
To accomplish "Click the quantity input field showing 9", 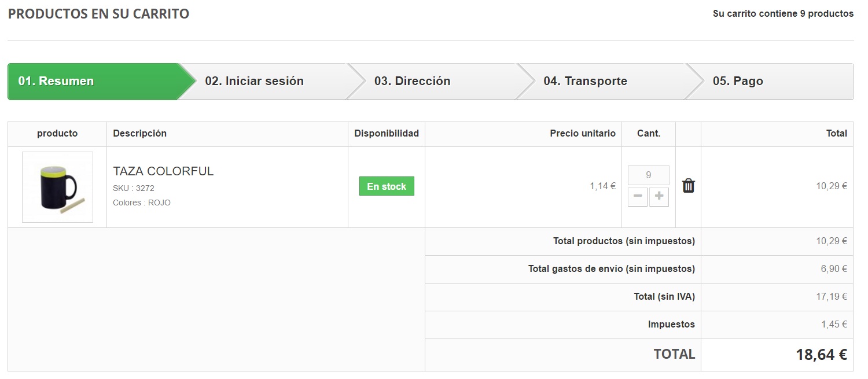I will 648,175.
